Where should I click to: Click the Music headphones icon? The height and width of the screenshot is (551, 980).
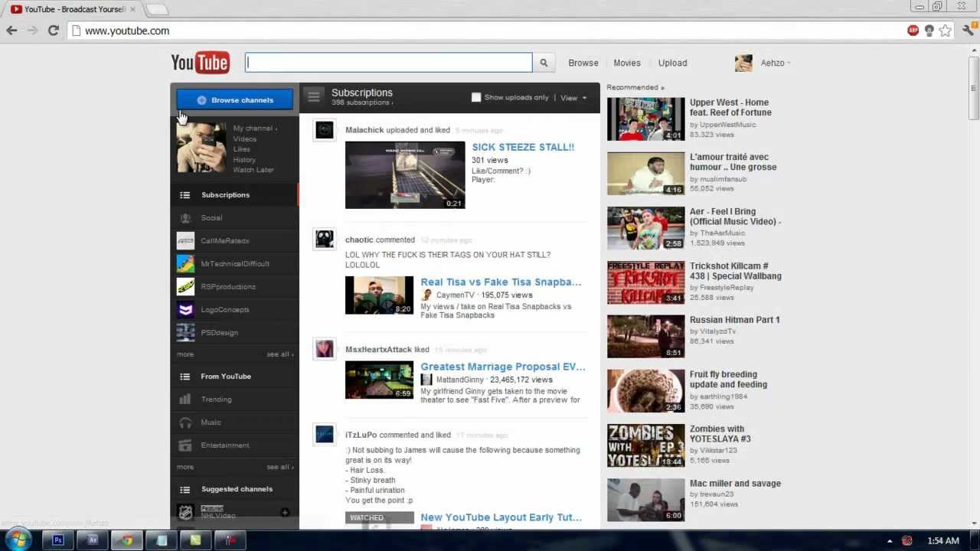(x=185, y=422)
